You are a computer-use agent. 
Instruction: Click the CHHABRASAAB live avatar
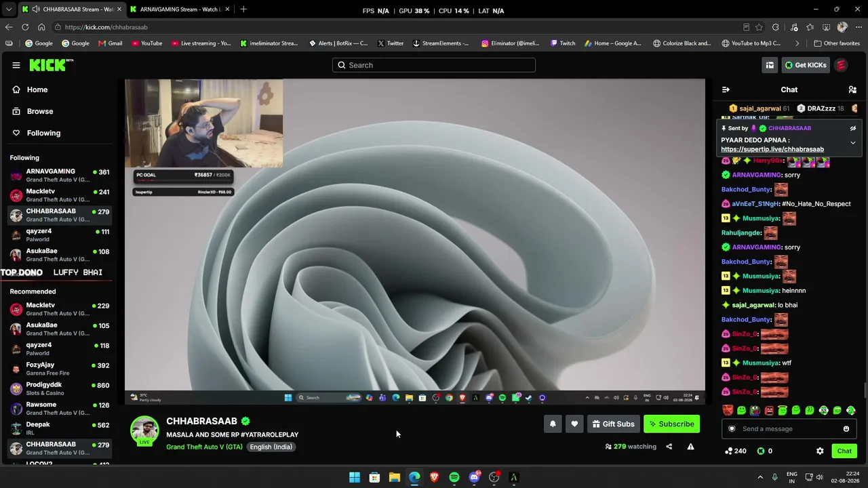[144, 432]
